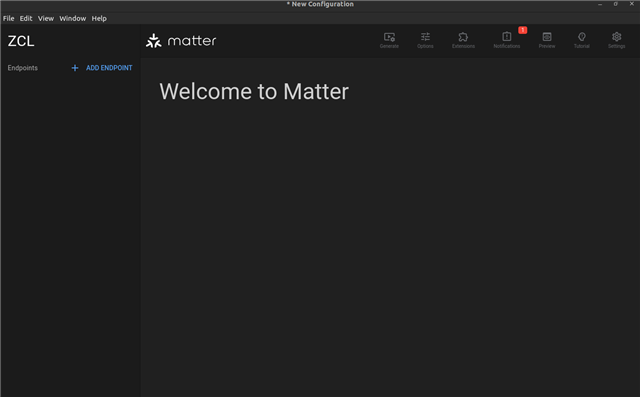The height and width of the screenshot is (397, 640).
Task: Open the Options toolbar icon
Action: [x=425, y=37]
